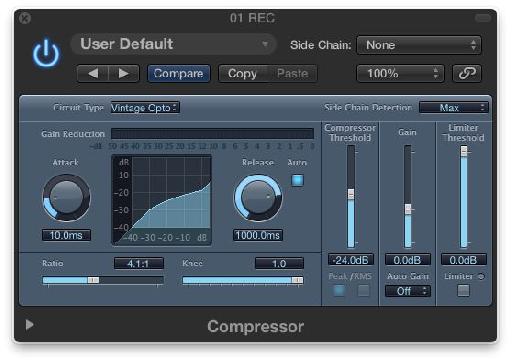The width and height of the screenshot is (512, 363).
Task: Toggle the Limiter on/off button
Action: [x=463, y=290]
